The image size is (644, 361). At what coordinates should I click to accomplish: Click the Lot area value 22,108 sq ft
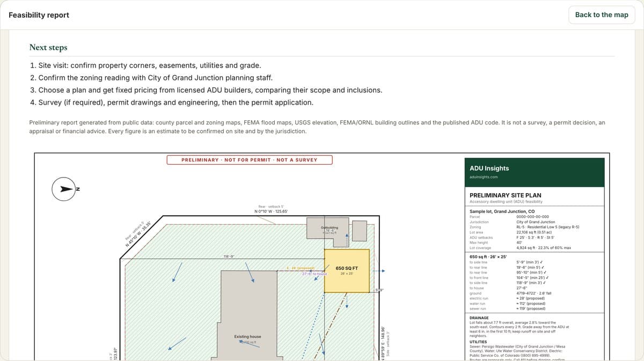click(x=538, y=232)
